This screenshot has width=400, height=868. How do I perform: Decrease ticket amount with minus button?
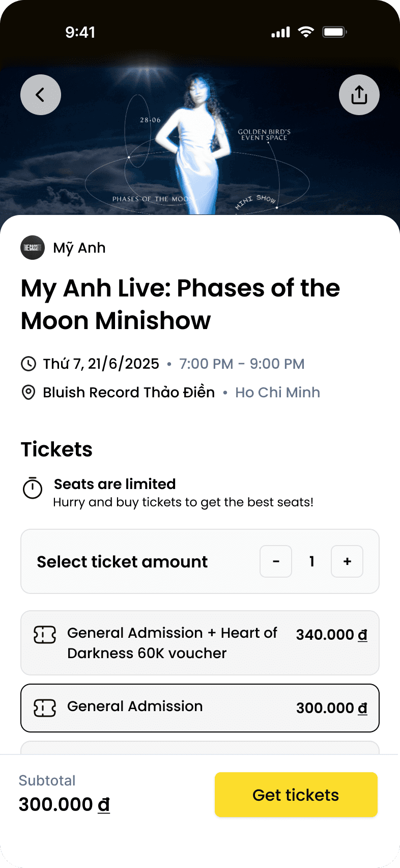(x=276, y=561)
